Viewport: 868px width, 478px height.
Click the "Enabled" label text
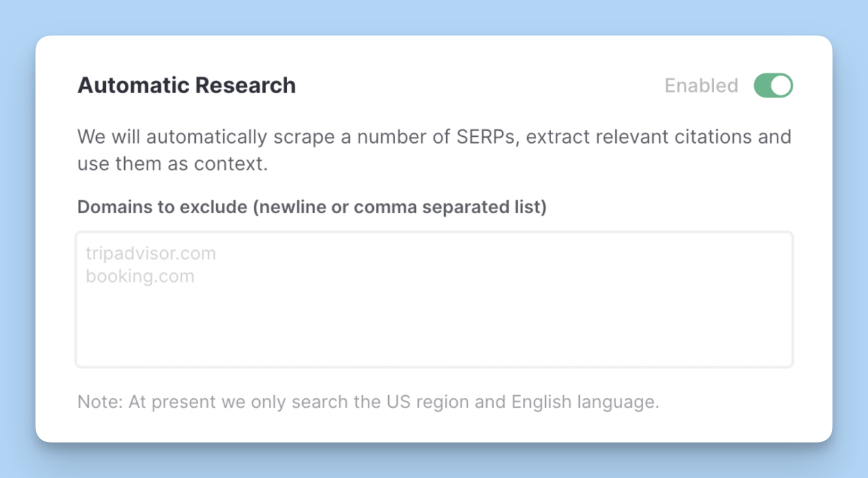coord(701,86)
